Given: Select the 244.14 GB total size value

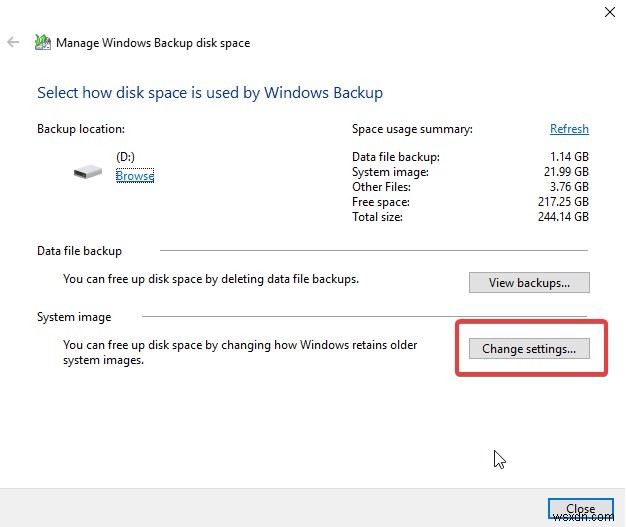Looking at the screenshot, I should pyautogui.click(x=563, y=217).
